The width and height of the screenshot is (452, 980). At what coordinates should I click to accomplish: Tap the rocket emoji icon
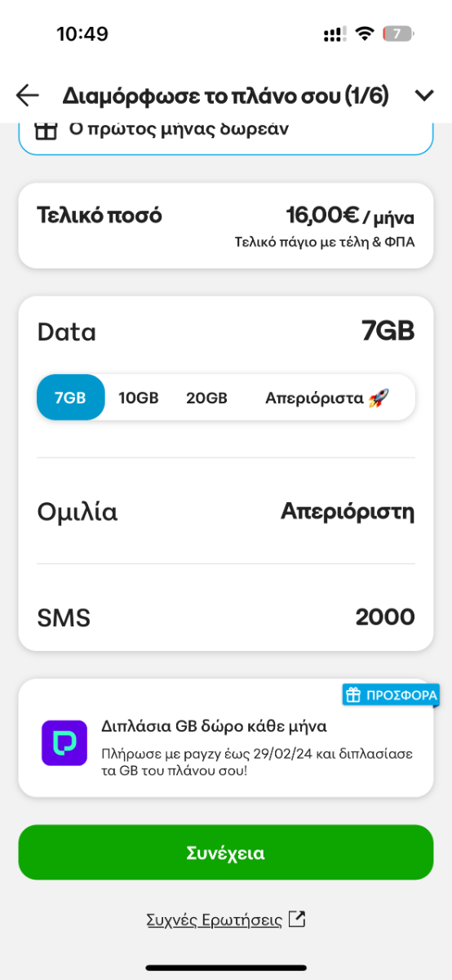(379, 398)
